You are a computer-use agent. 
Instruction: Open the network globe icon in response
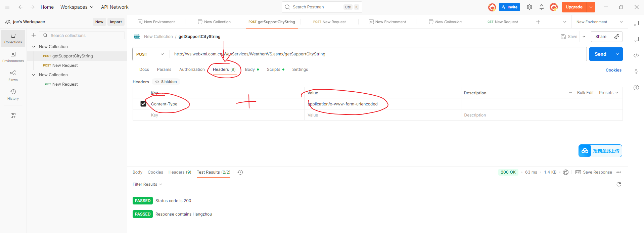coord(566,172)
